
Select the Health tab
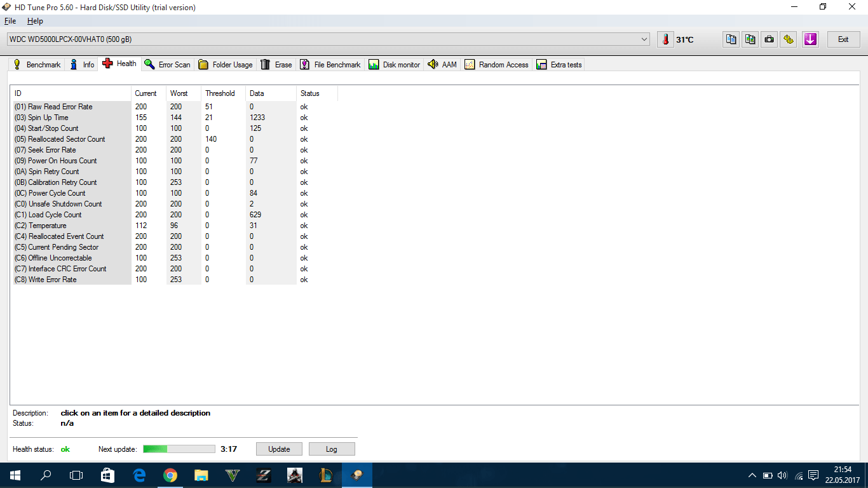(x=119, y=64)
